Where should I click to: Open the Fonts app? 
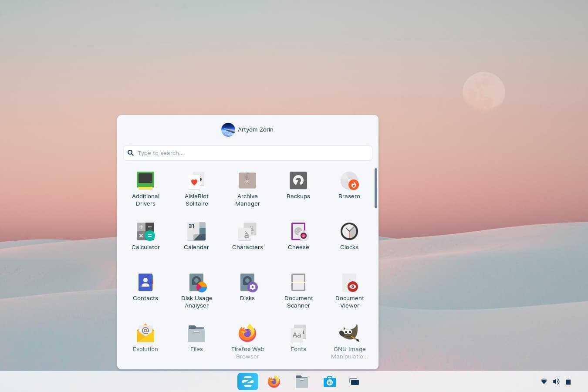point(298,338)
